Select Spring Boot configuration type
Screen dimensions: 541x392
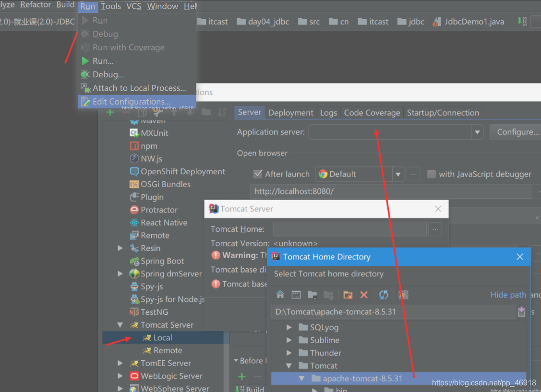tap(156, 261)
